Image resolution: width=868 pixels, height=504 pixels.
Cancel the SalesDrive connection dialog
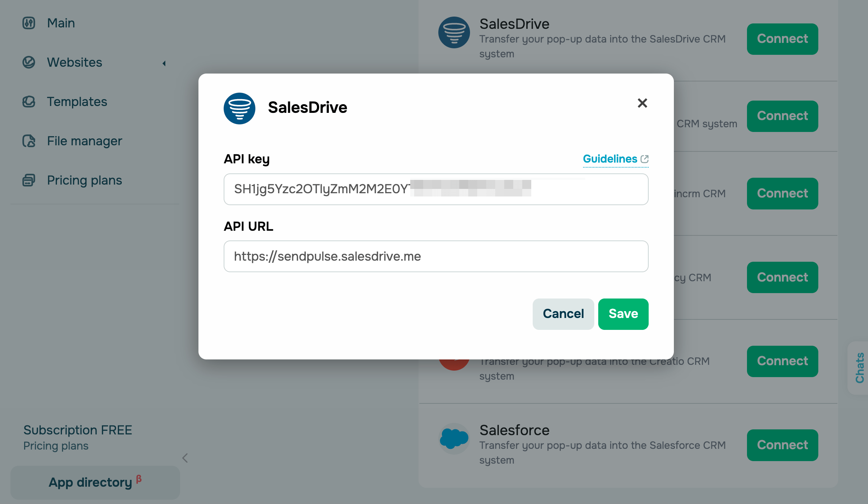pos(563,314)
